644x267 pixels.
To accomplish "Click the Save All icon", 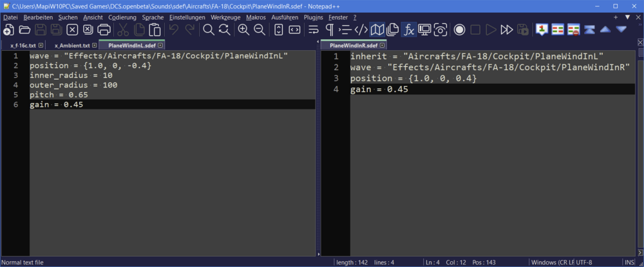I will coord(56,30).
